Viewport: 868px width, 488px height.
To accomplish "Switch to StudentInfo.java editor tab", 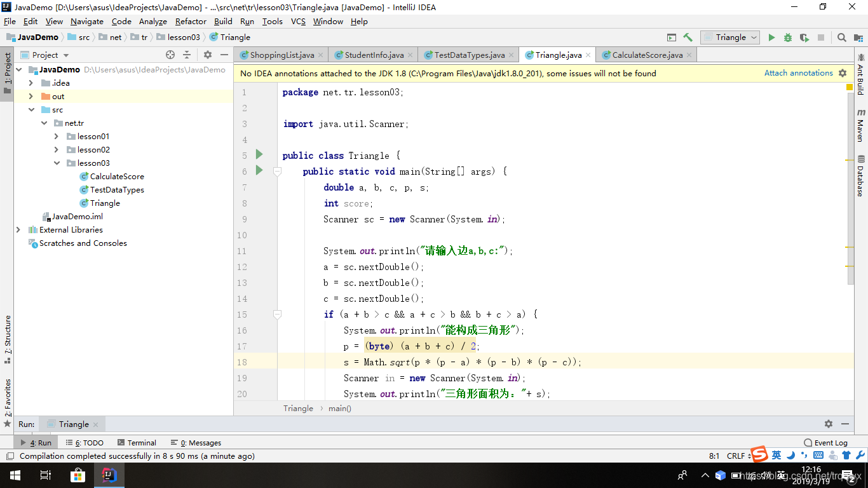I will [374, 55].
